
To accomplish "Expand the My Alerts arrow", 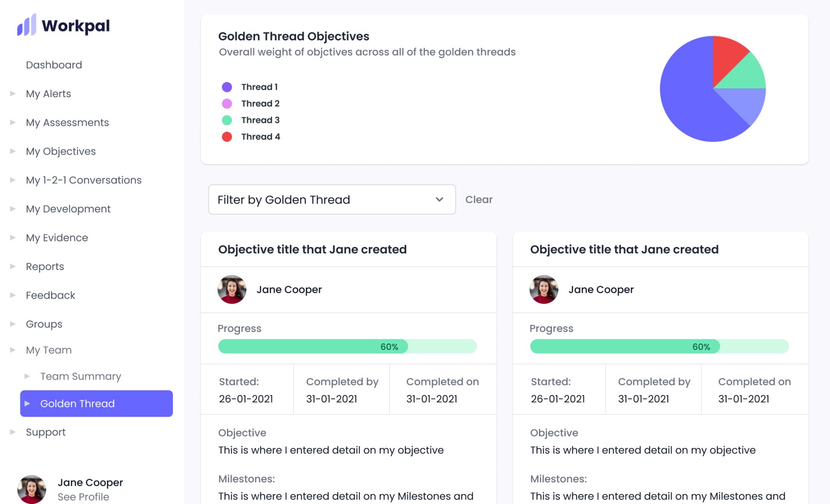I will [13, 93].
